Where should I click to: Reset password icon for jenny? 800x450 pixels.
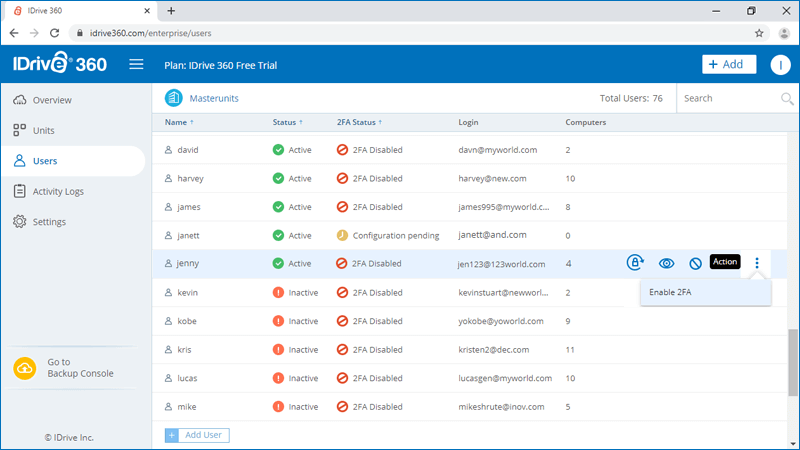pyautogui.click(x=635, y=263)
